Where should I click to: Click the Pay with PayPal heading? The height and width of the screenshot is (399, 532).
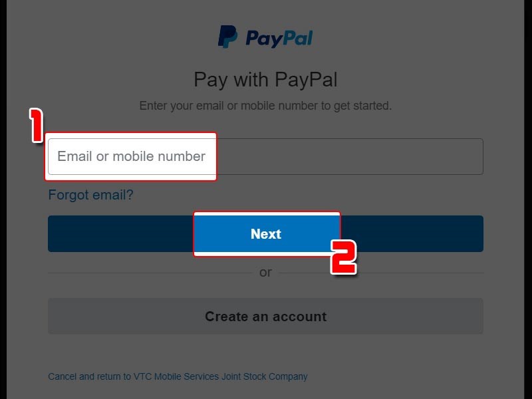click(x=265, y=80)
